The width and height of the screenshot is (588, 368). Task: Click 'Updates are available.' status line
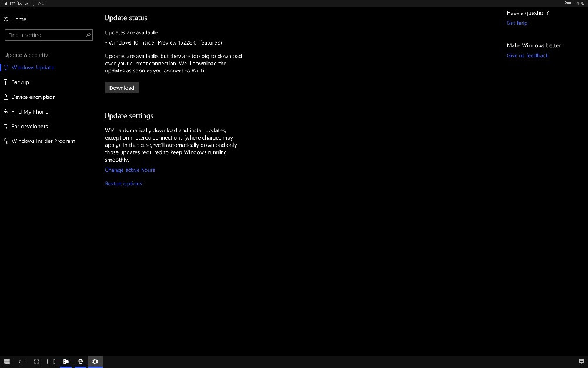pyautogui.click(x=132, y=32)
